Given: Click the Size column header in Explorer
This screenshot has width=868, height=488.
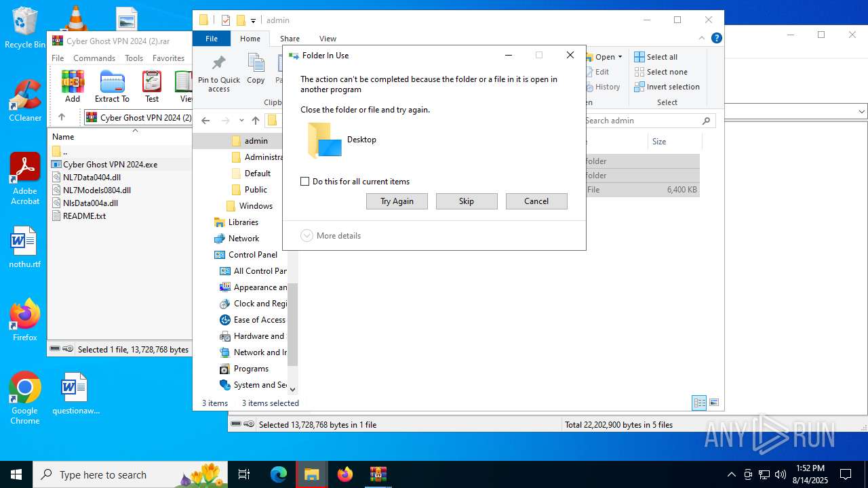Looking at the screenshot, I should pos(674,142).
